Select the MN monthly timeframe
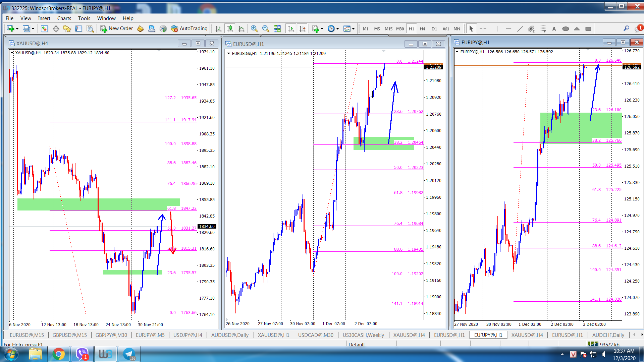The height and width of the screenshot is (362, 644). pyautogui.click(x=457, y=29)
